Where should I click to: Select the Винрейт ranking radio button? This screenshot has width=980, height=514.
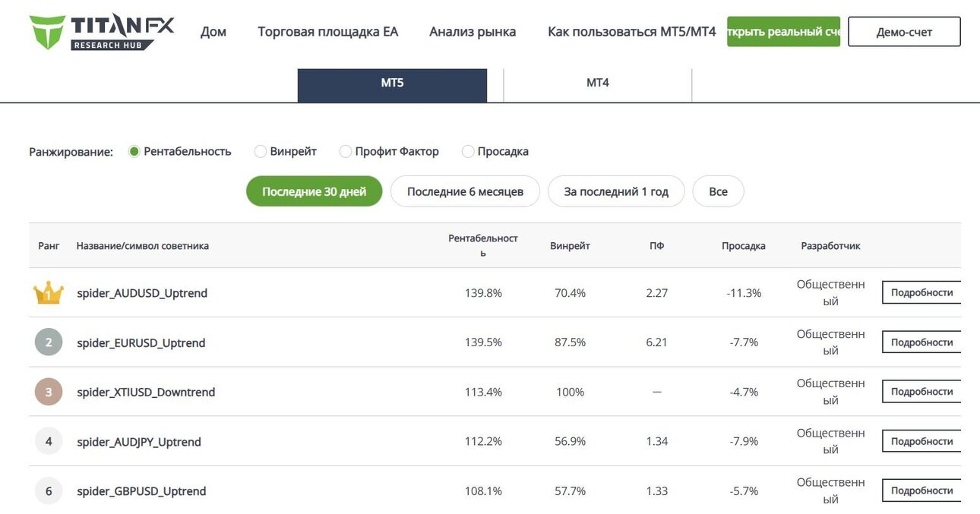[x=261, y=151]
